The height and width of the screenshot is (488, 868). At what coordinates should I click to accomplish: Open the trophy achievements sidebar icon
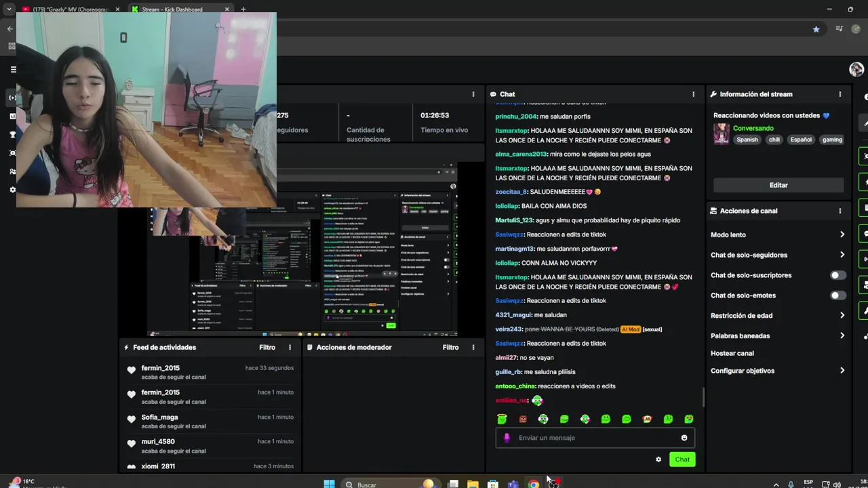12,134
